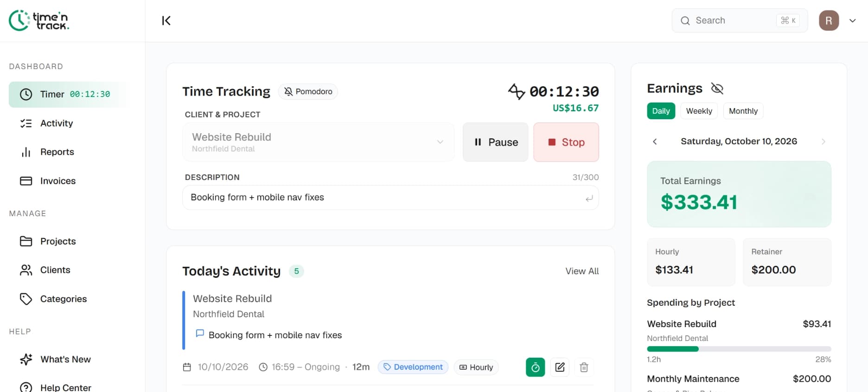The image size is (868, 392).
Task: Click the time'n track logo
Action: pyautogui.click(x=39, y=20)
